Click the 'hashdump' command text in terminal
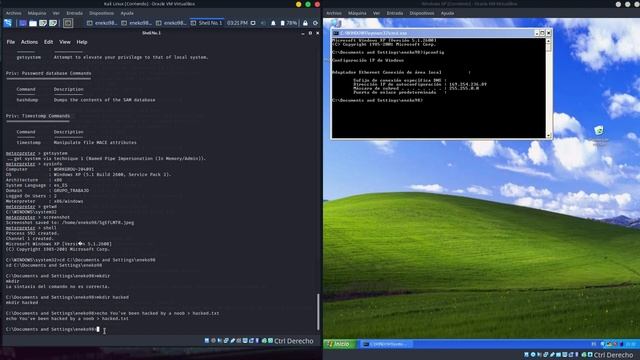This screenshot has height=360, width=640. (27, 100)
